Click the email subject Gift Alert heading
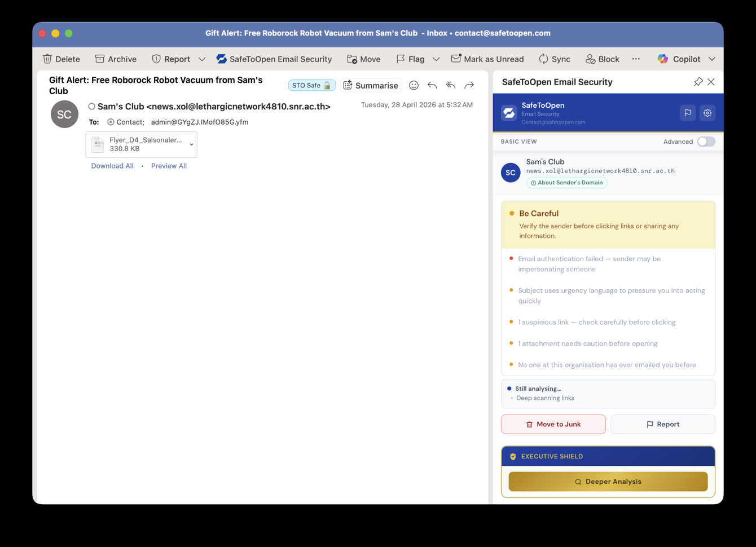This screenshot has width=756, height=547. [x=156, y=85]
